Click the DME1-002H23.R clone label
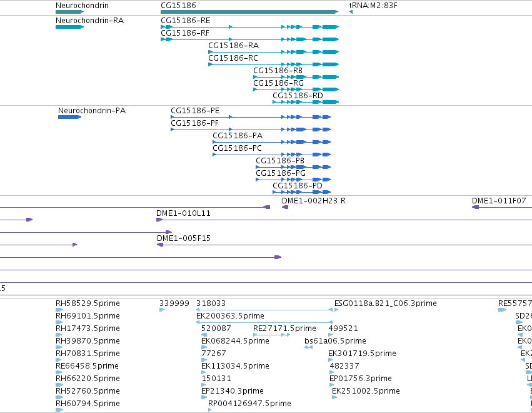 pos(314,201)
